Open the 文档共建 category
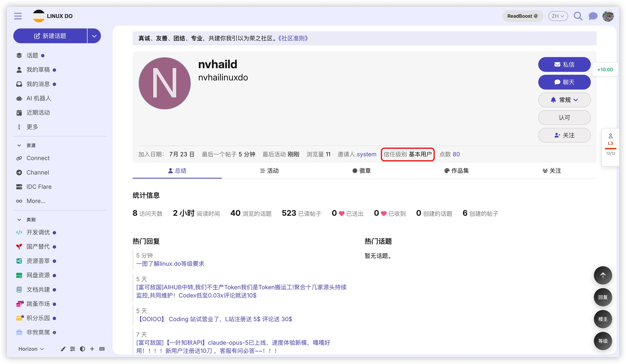The width and height of the screenshot is (626, 364). [38, 290]
